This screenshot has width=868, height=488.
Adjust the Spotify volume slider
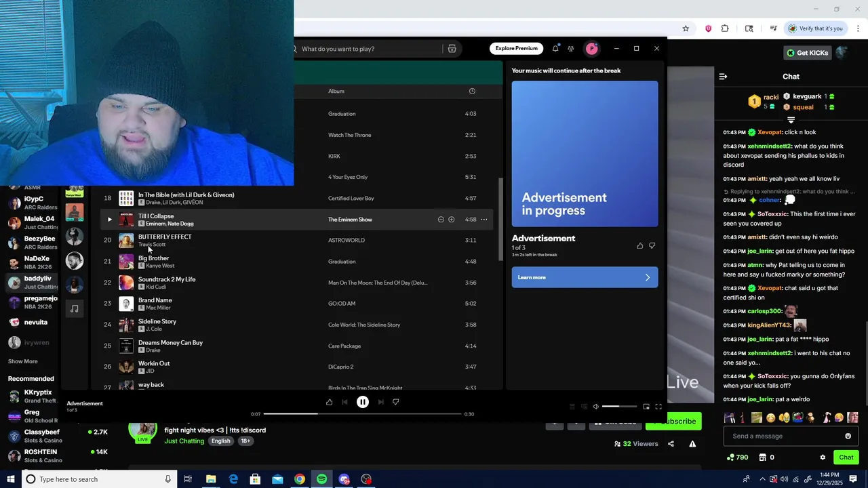click(619, 407)
